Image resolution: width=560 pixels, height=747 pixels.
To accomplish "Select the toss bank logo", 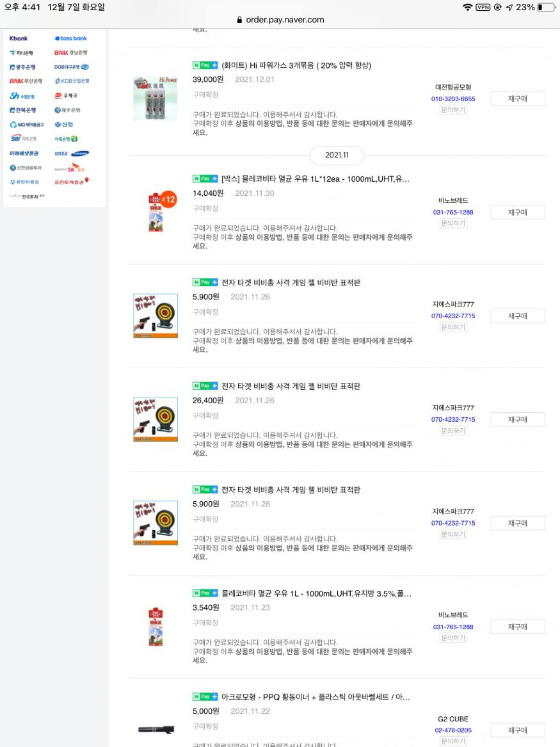I will (70, 38).
